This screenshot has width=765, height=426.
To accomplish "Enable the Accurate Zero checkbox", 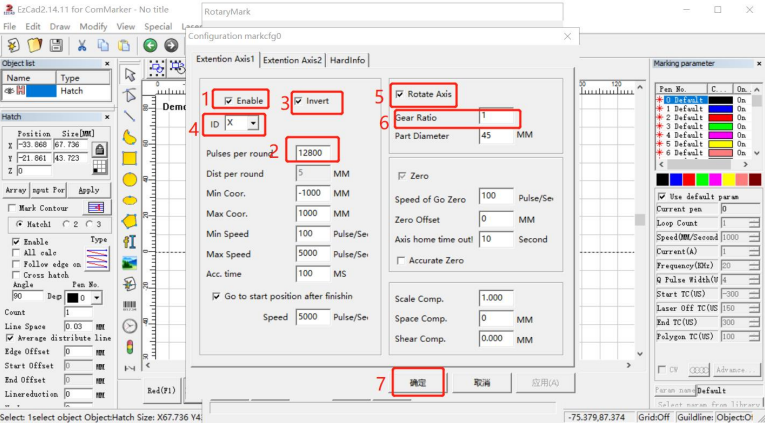I will (400, 260).
